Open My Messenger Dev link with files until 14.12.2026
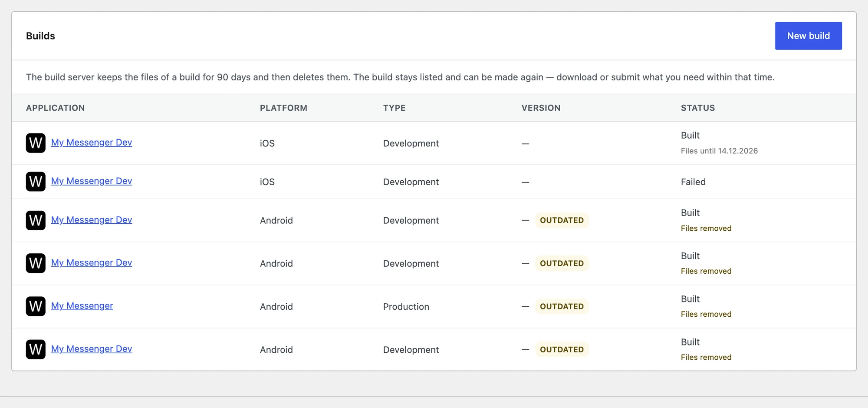 coord(92,143)
